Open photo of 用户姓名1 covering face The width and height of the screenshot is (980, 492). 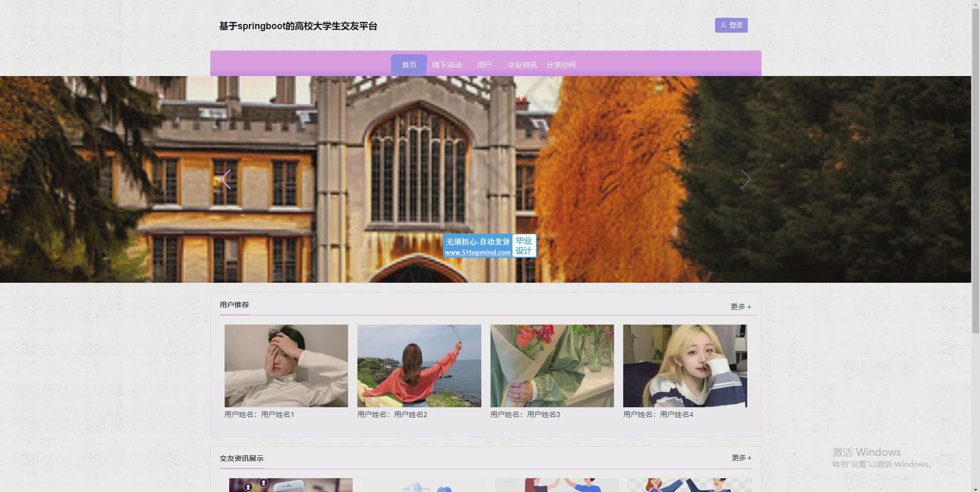point(286,365)
